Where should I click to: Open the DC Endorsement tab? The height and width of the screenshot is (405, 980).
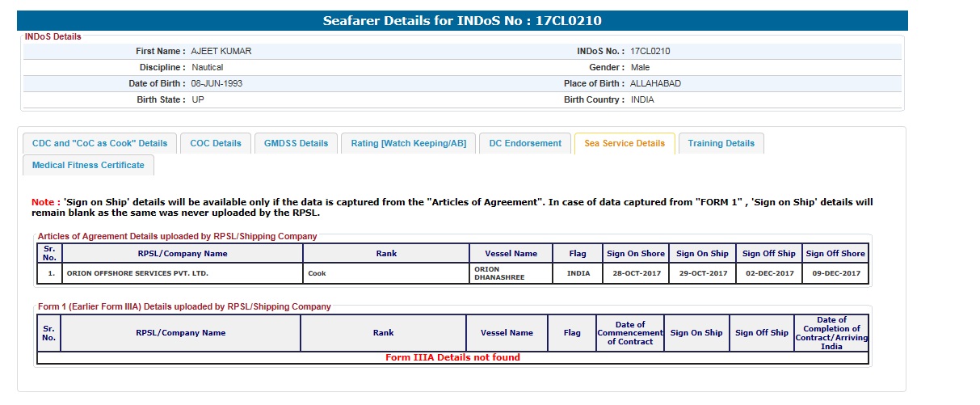point(525,143)
